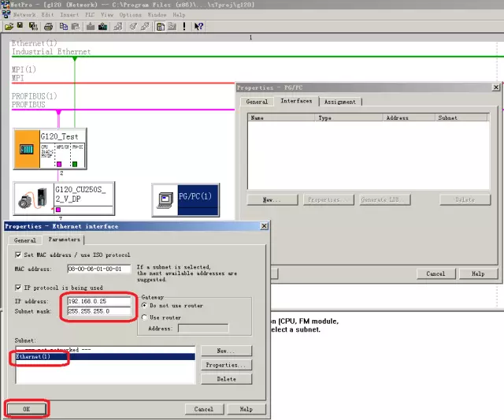Choose the Do not use router option

tap(143, 305)
